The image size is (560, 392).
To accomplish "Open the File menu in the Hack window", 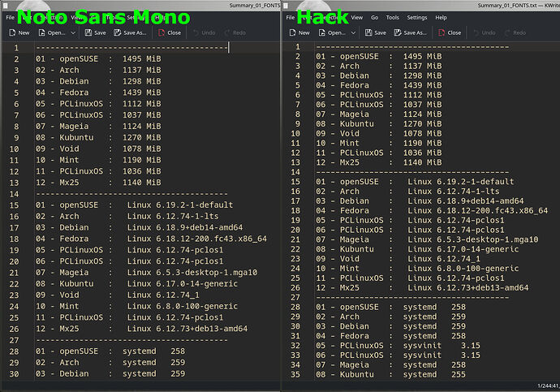I will (x=291, y=18).
